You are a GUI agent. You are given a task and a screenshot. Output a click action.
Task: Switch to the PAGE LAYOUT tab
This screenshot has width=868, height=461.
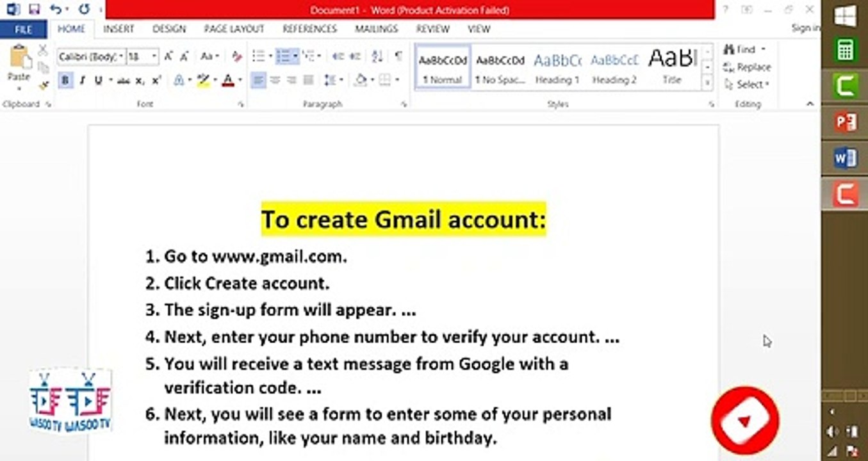234,29
